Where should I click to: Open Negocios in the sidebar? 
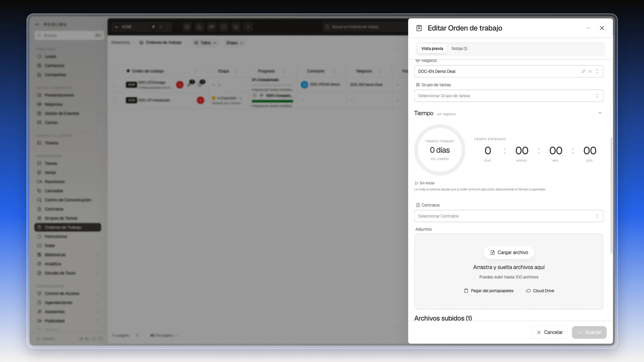(x=53, y=105)
